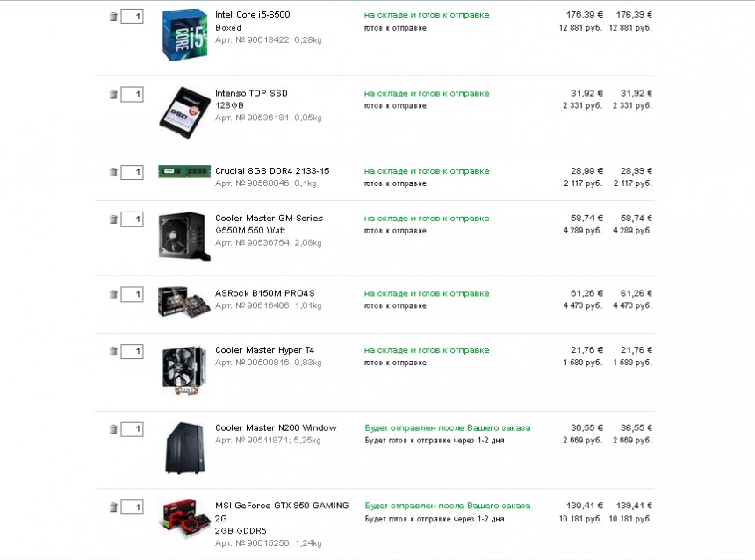
Task: View Intenso TOP SSD thumbnail
Action: (x=184, y=112)
